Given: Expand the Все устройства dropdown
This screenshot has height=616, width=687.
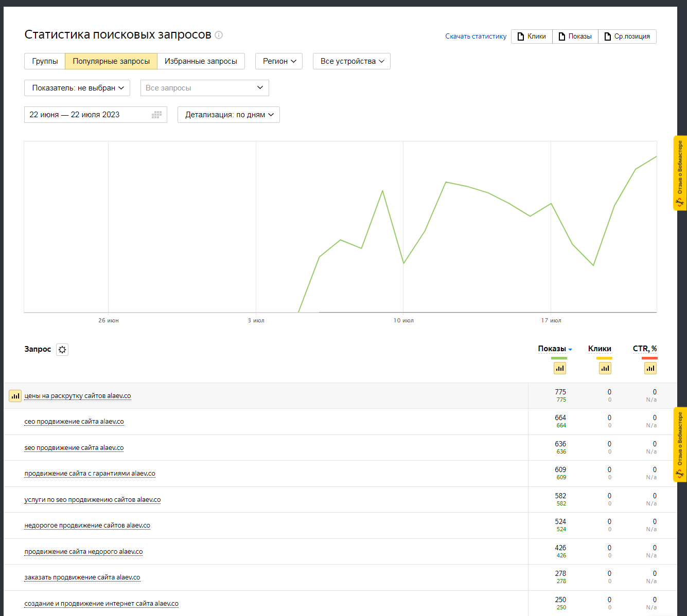Looking at the screenshot, I should (x=351, y=61).
